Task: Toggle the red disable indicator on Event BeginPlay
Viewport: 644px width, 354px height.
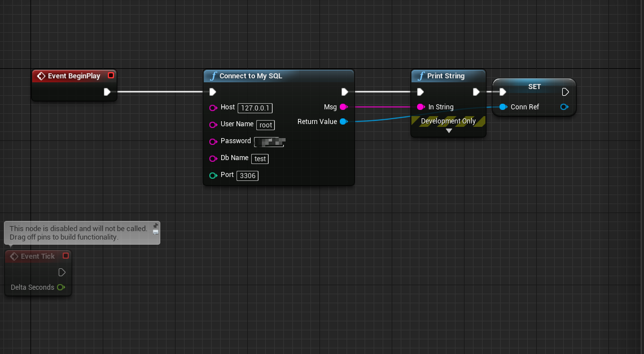Action: point(111,75)
